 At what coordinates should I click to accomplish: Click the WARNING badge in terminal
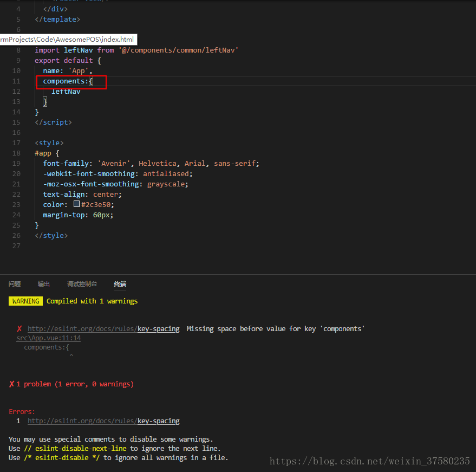(x=25, y=301)
